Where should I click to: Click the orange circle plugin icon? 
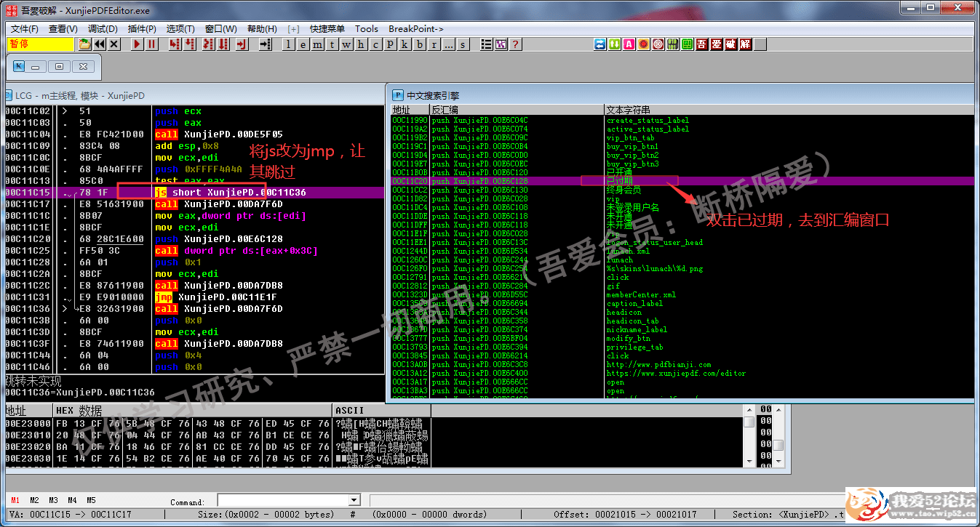point(643,44)
